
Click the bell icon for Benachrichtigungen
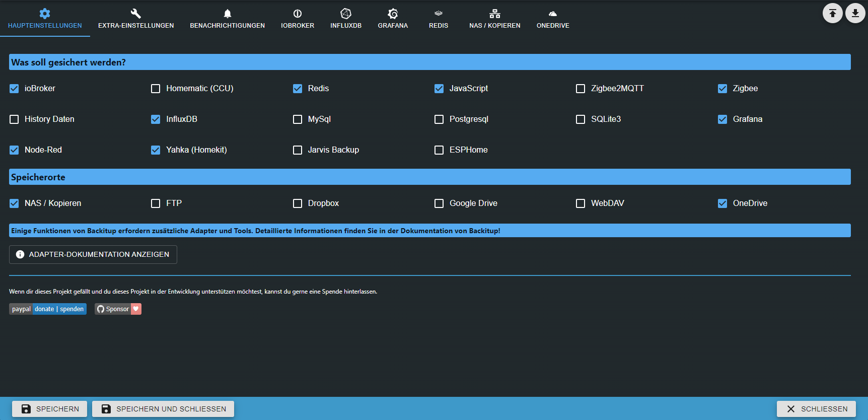coord(227,14)
